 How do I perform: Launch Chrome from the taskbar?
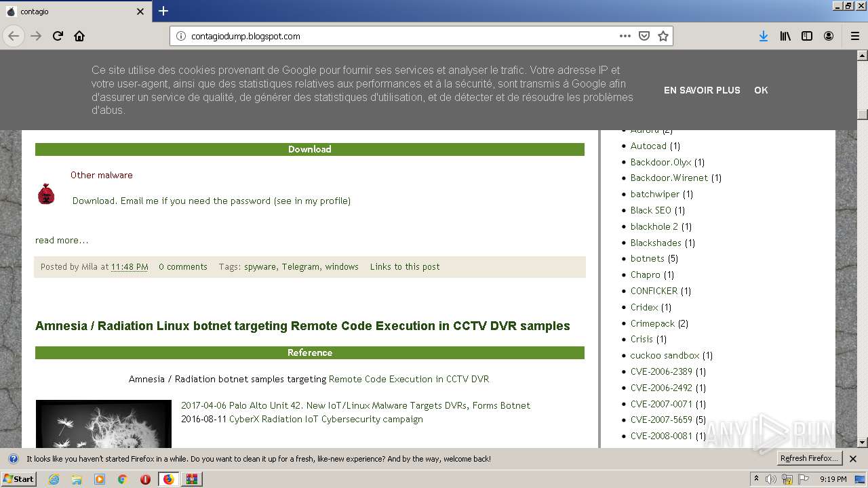pyautogui.click(x=123, y=479)
